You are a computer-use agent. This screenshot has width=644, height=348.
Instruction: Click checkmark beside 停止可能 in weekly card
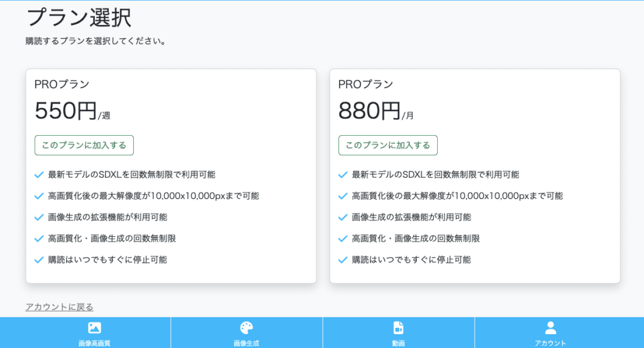point(39,260)
